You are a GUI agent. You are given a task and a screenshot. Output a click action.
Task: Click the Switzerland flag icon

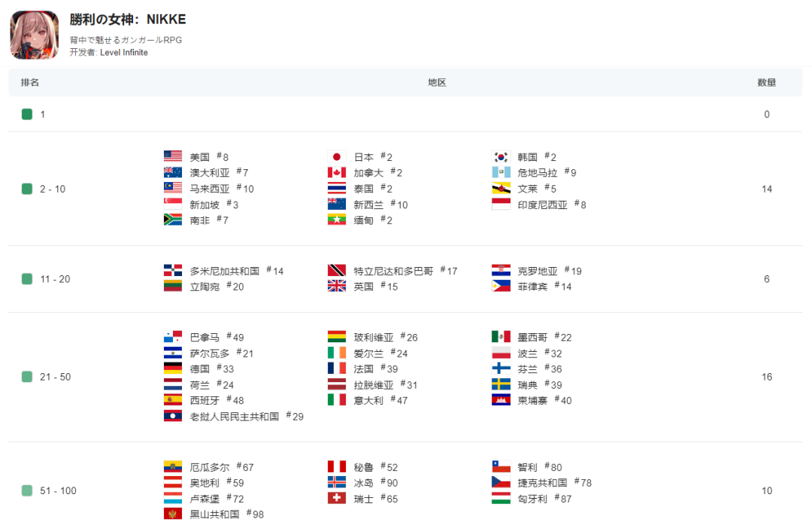pyautogui.click(x=337, y=499)
